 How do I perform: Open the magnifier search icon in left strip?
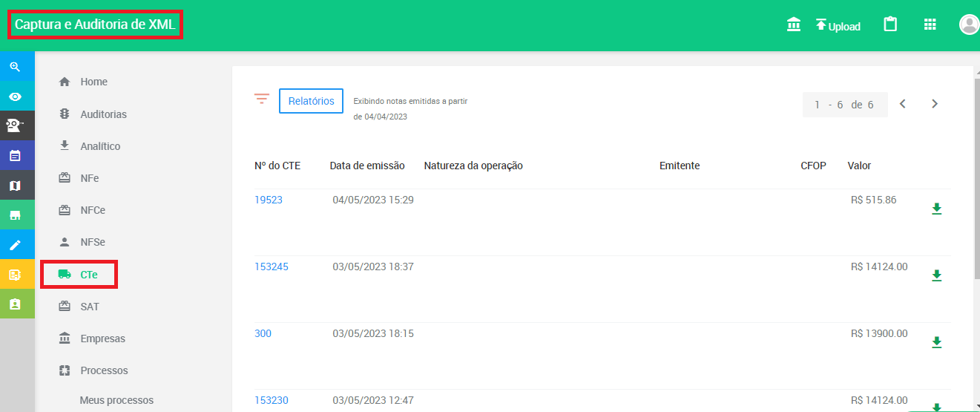click(x=14, y=66)
